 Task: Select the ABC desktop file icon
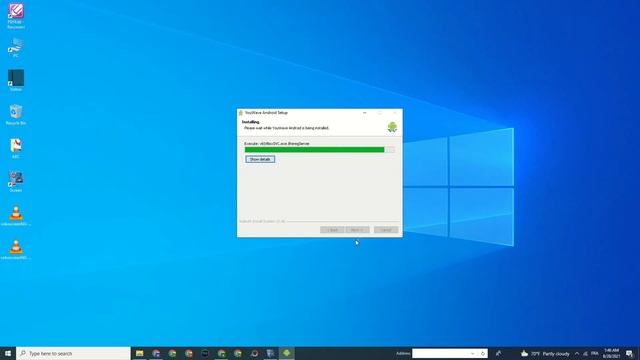coord(16,148)
